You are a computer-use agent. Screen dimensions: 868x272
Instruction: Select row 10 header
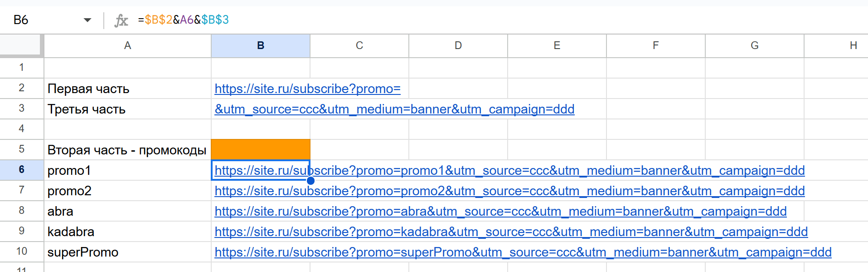[21, 252]
